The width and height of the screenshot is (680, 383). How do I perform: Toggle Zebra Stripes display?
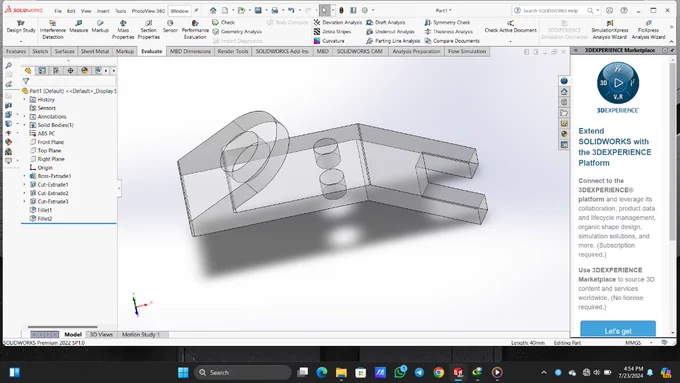332,32
